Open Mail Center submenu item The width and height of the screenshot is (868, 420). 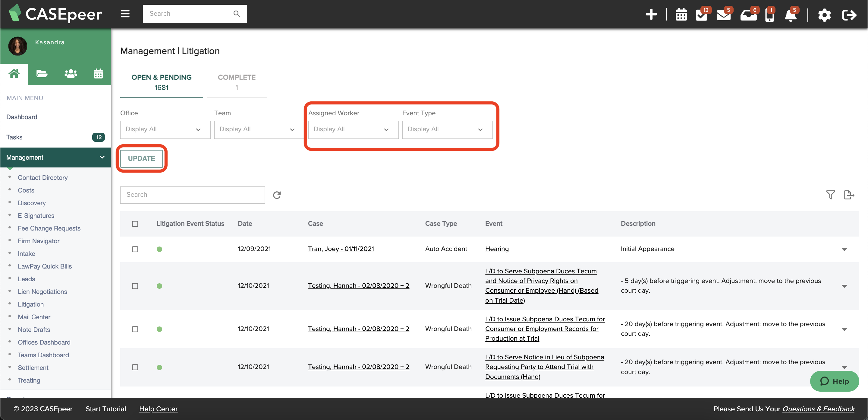tap(34, 317)
